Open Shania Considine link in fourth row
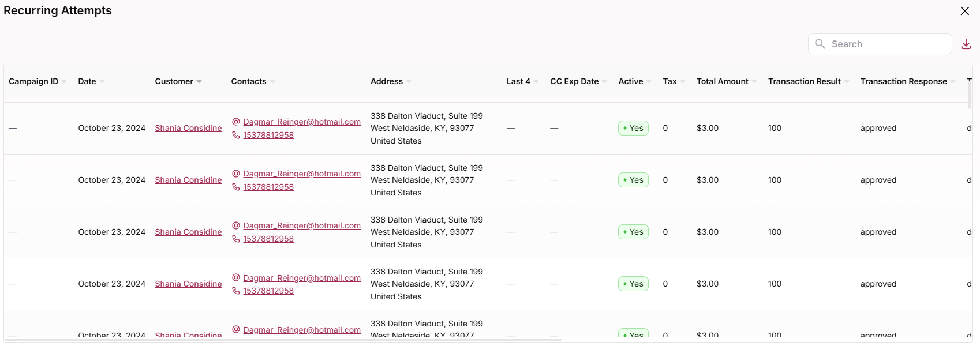This screenshot has height=346, width=980. tap(188, 284)
